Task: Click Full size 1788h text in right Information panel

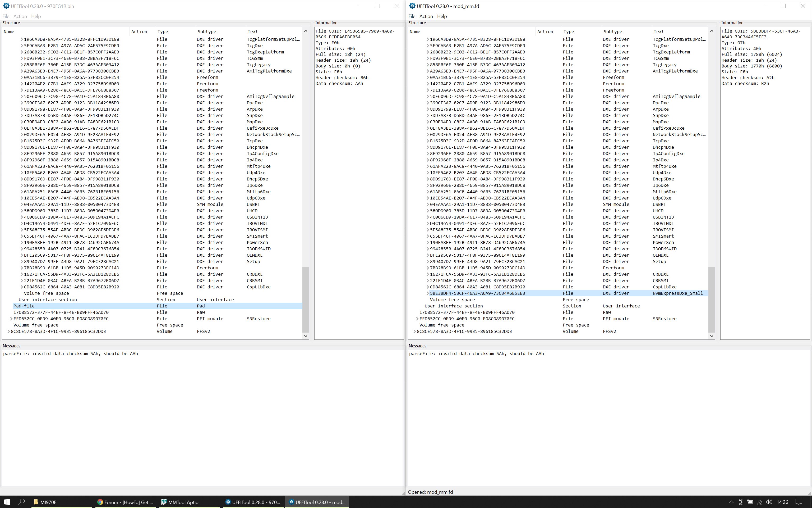Action: click(x=752, y=55)
